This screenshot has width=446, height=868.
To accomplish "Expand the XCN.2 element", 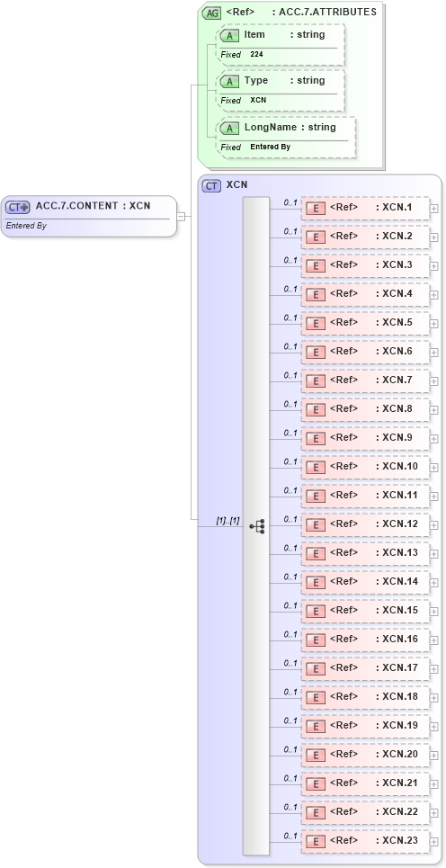I will [433, 237].
